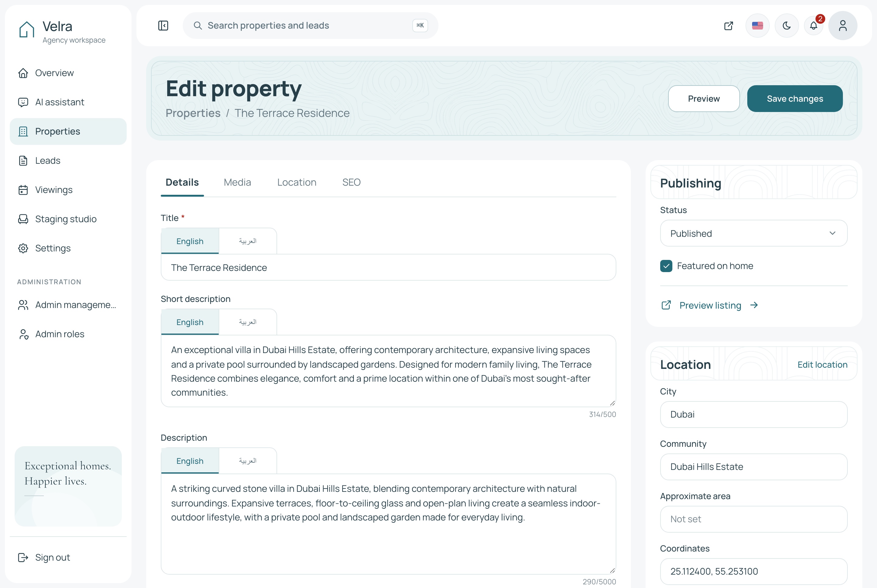
Task: Click the Preview button
Action: coord(704,99)
